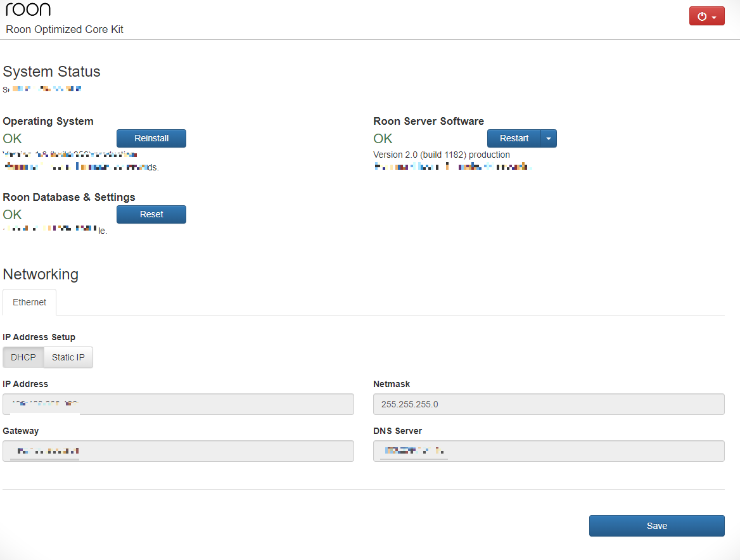The height and width of the screenshot is (560, 740).
Task: Click the 'System Status' heading
Action: [51, 71]
